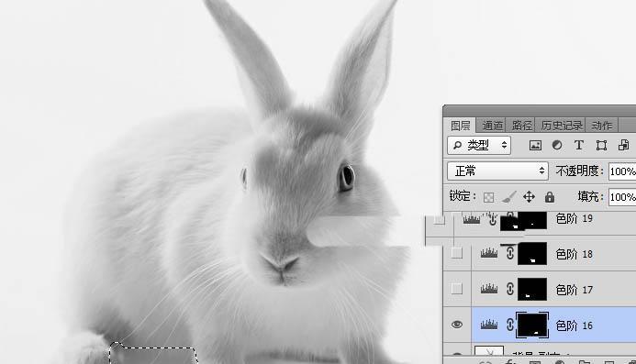
Task: Switch to the 通道 tab
Action: [x=493, y=126]
